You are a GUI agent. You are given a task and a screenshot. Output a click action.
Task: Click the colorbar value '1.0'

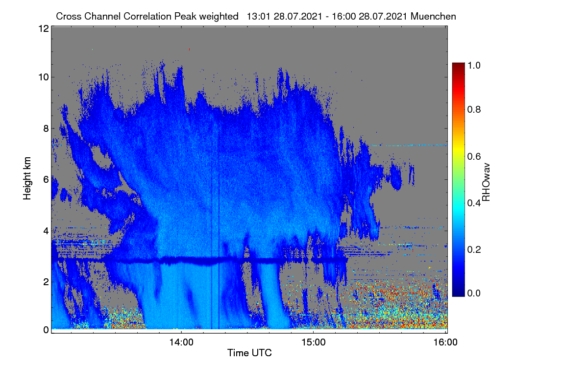click(473, 65)
